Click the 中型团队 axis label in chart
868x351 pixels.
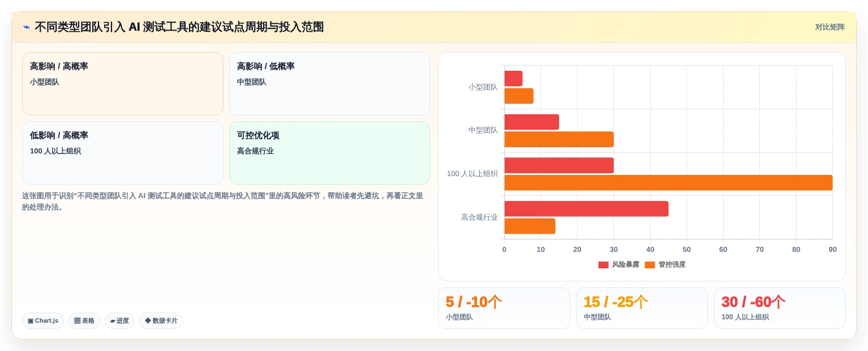click(483, 130)
